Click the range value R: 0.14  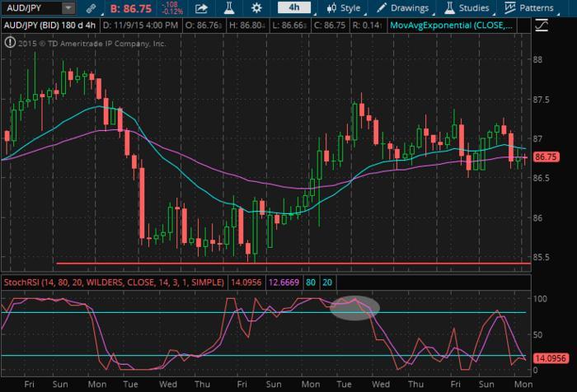tap(367, 26)
